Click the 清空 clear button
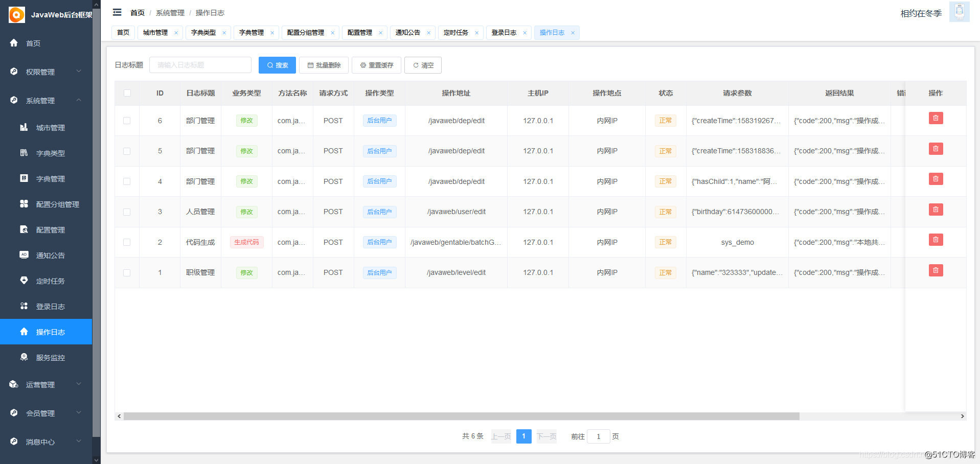Image resolution: width=980 pixels, height=464 pixels. coord(423,65)
